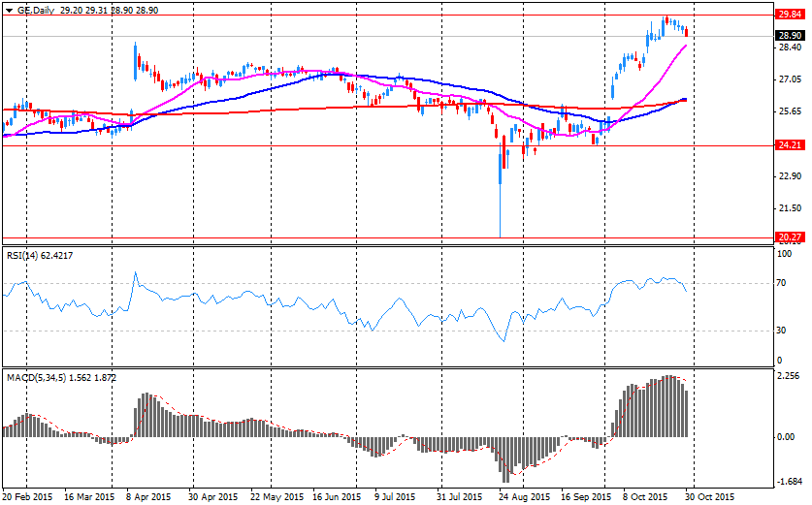Click the RSI(14) 62.4217 indicator label
The image size is (812, 505).
click(x=40, y=255)
